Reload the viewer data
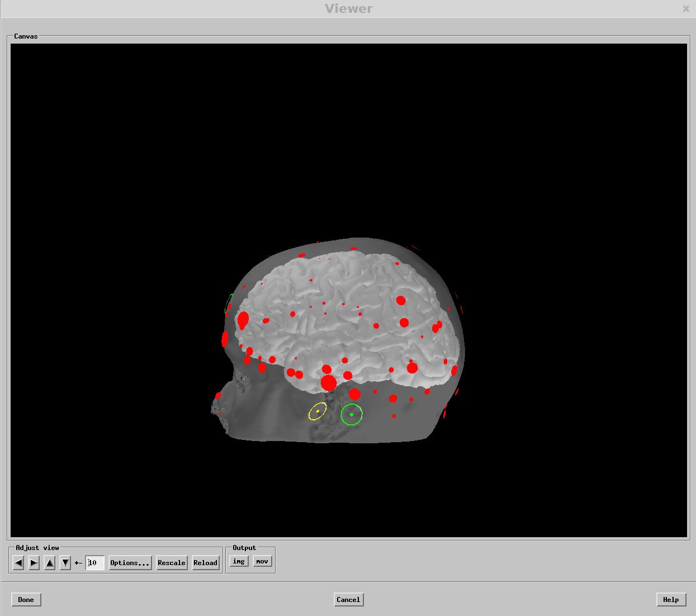This screenshot has width=696, height=616. (x=205, y=562)
